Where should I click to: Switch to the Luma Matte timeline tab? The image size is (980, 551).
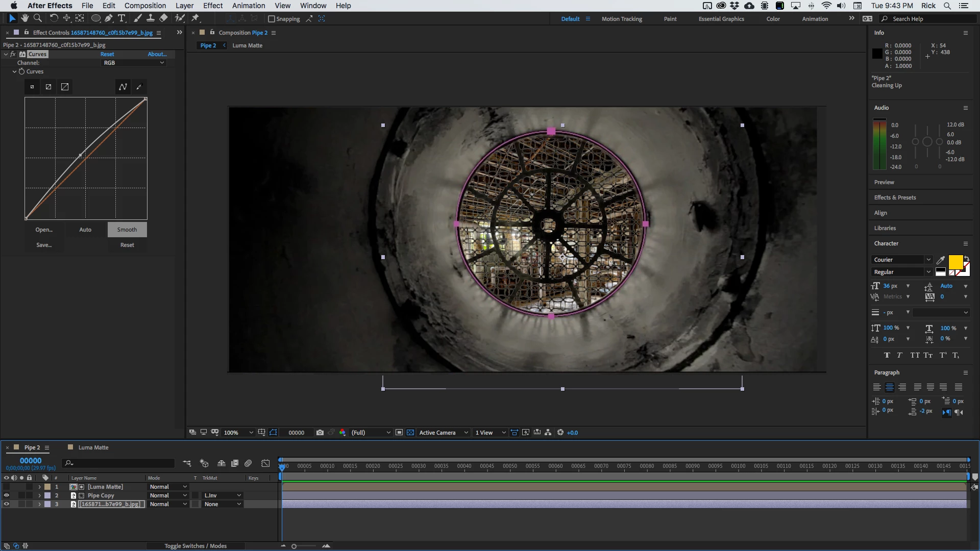93,447
